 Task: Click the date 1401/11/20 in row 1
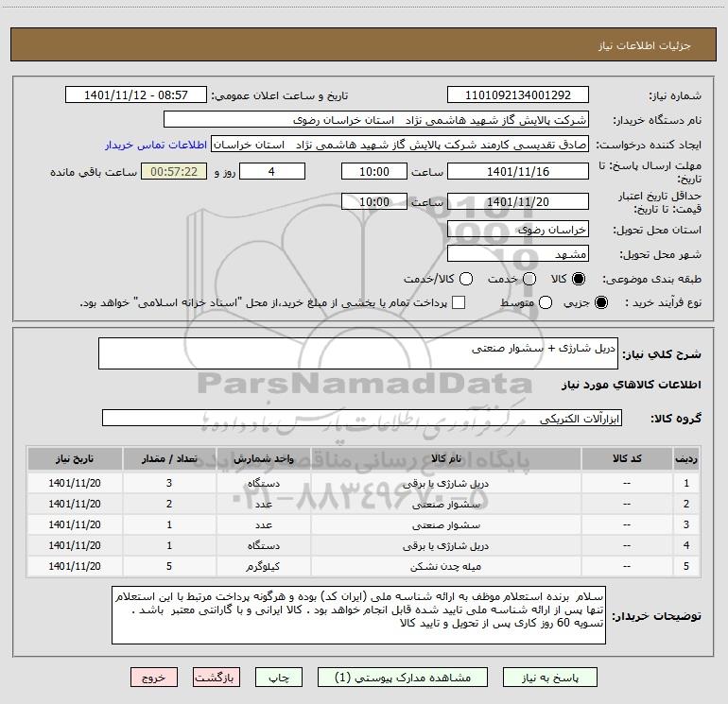(75, 483)
